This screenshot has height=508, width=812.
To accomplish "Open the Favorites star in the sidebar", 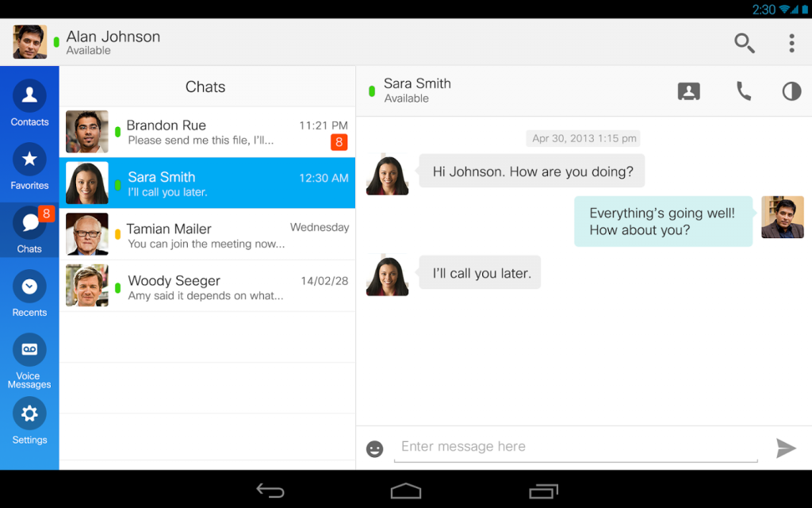I will (29, 167).
